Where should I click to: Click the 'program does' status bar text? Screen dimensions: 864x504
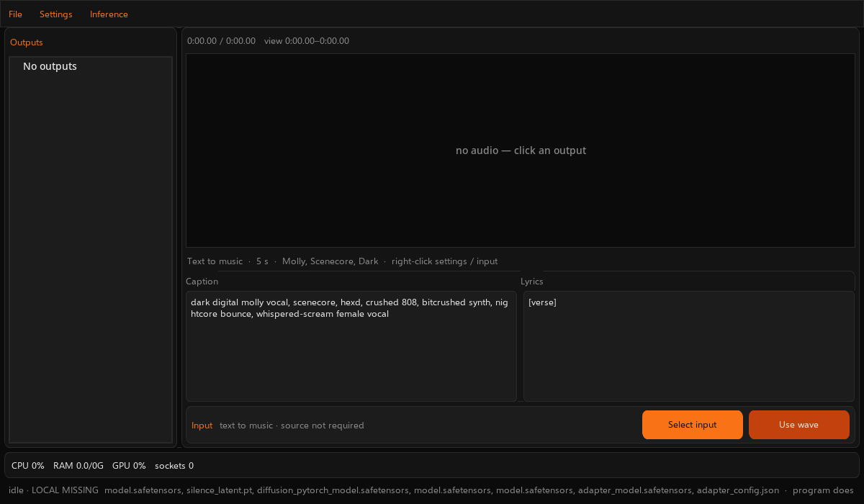click(x=823, y=490)
